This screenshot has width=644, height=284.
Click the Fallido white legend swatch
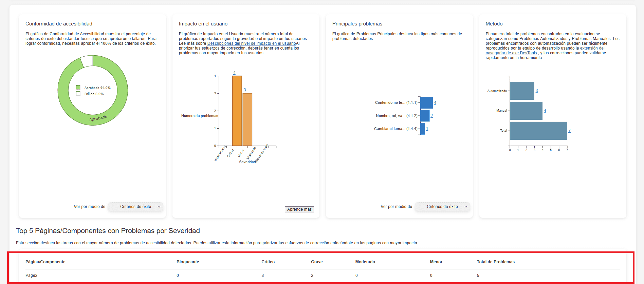coord(78,94)
